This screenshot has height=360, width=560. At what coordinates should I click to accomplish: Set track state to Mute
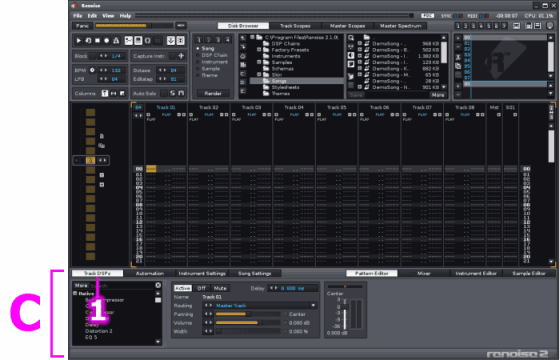point(220,288)
